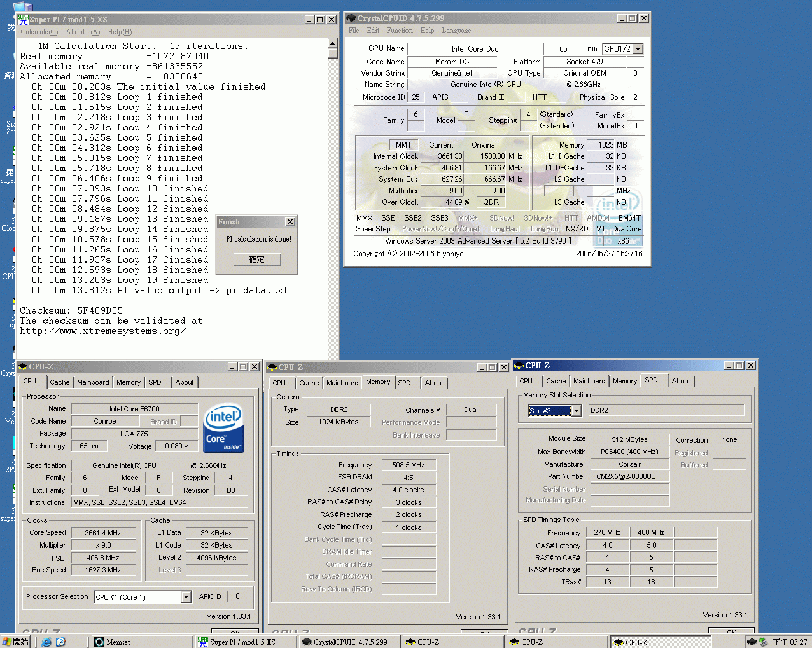Viewport: 812px width, 648px height.
Task: Switch to Mainboard tab in right CPU-Z SPD window
Action: (589, 381)
